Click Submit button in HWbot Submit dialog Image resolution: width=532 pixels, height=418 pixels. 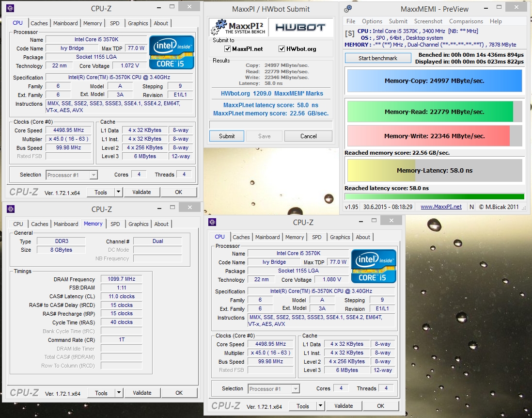(227, 136)
